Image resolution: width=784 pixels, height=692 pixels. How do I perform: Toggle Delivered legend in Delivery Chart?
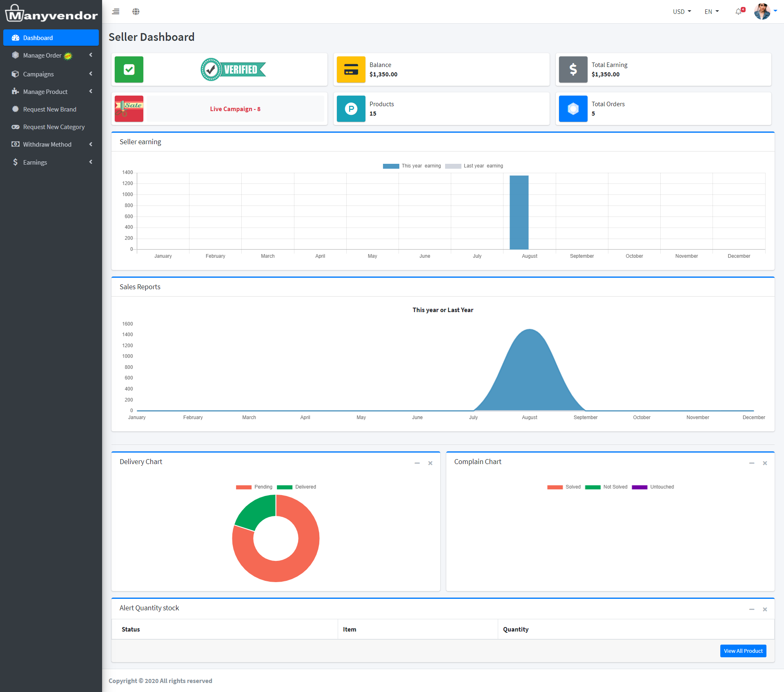pos(296,487)
